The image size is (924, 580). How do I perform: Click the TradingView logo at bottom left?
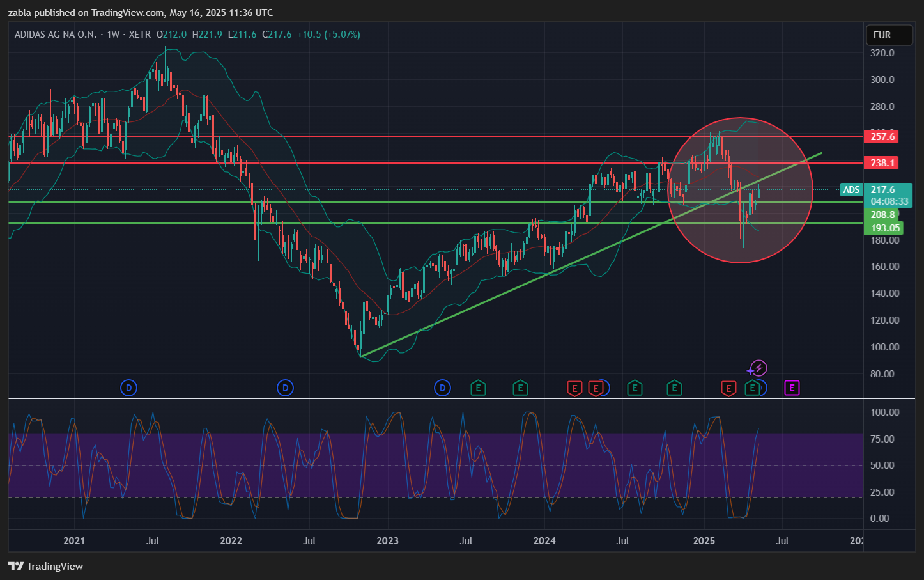(46, 566)
